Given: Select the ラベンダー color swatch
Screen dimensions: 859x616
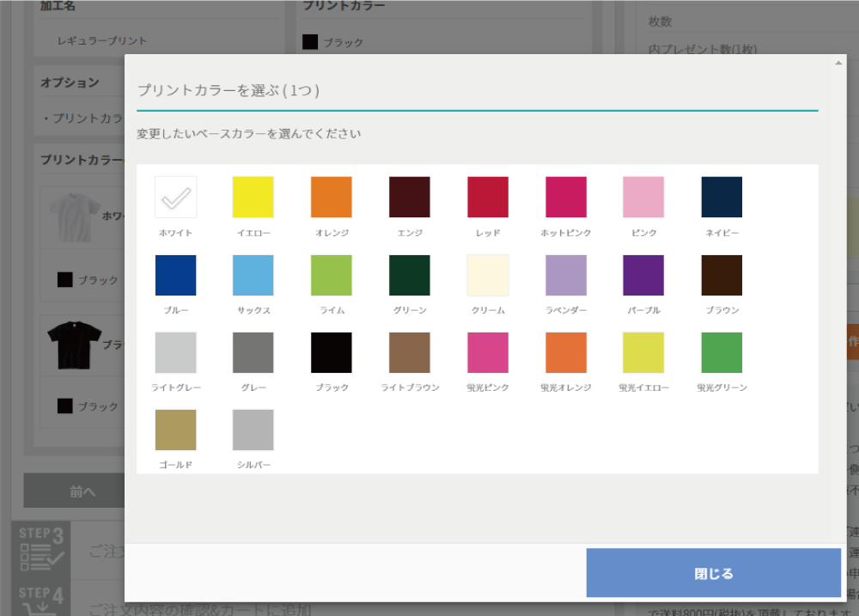Looking at the screenshot, I should (565, 275).
